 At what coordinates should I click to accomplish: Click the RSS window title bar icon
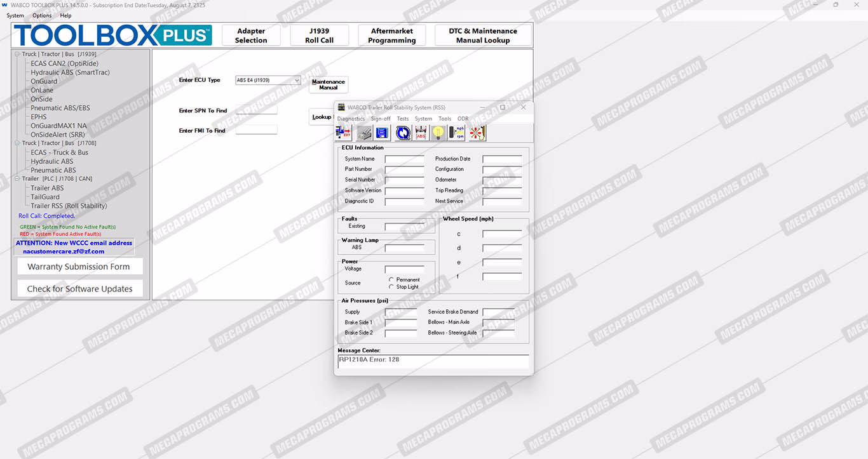click(341, 107)
